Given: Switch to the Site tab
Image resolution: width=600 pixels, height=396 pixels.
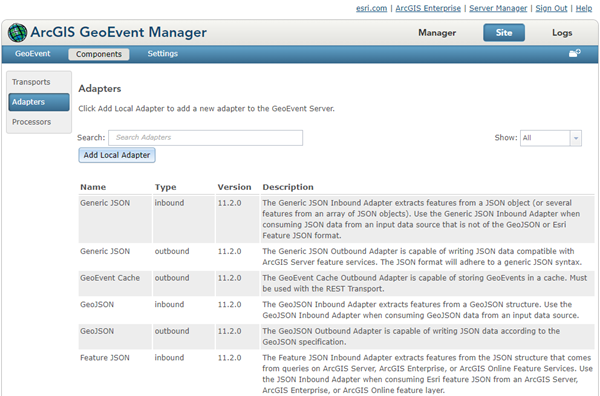Looking at the screenshot, I should 504,33.
